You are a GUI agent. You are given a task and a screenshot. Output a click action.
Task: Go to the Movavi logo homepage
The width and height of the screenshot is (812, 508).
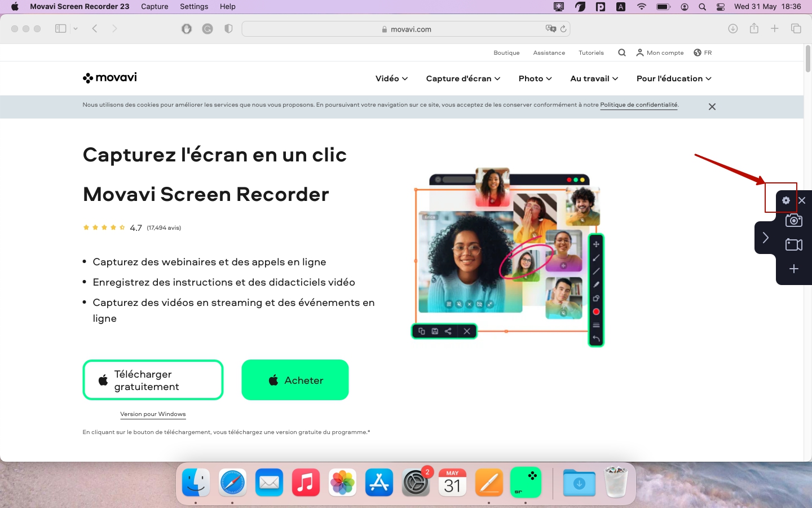(110, 78)
